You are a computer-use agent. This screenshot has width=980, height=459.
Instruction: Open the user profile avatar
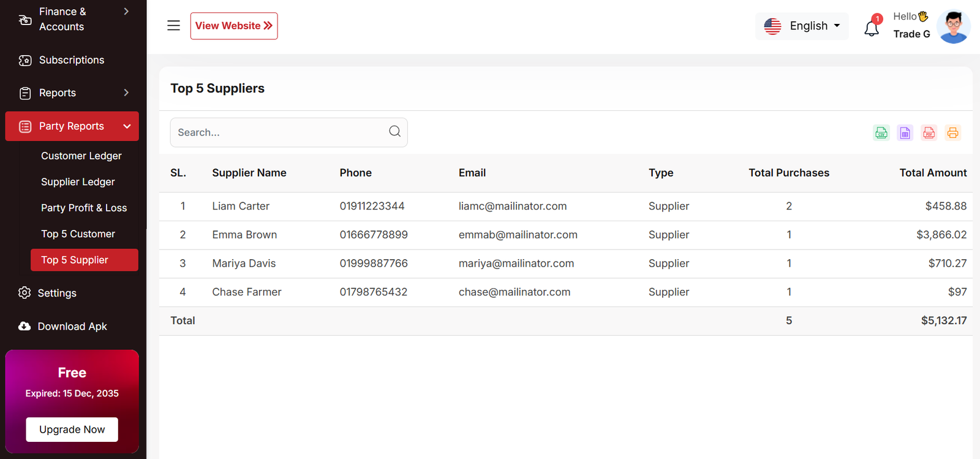tap(953, 27)
